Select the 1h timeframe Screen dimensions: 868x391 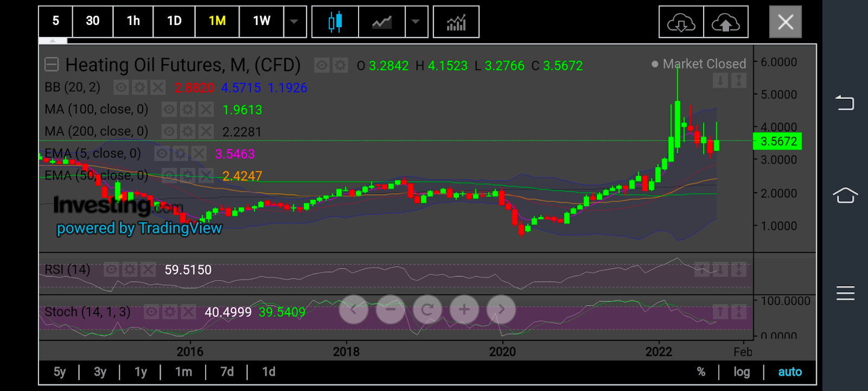[x=133, y=22]
